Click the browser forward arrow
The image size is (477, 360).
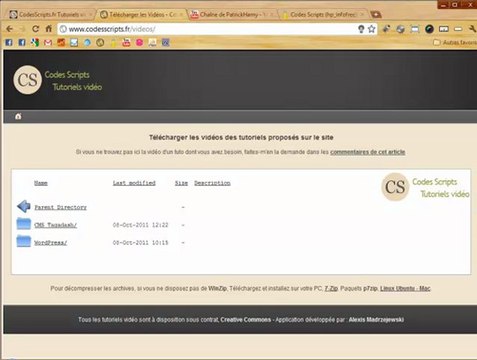tap(22, 29)
